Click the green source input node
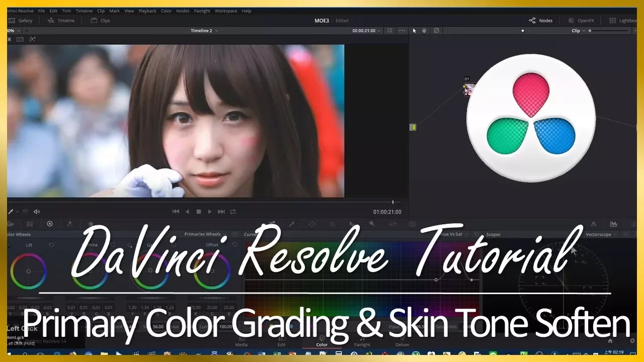This screenshot has width=644, height=362. [413, 127]
